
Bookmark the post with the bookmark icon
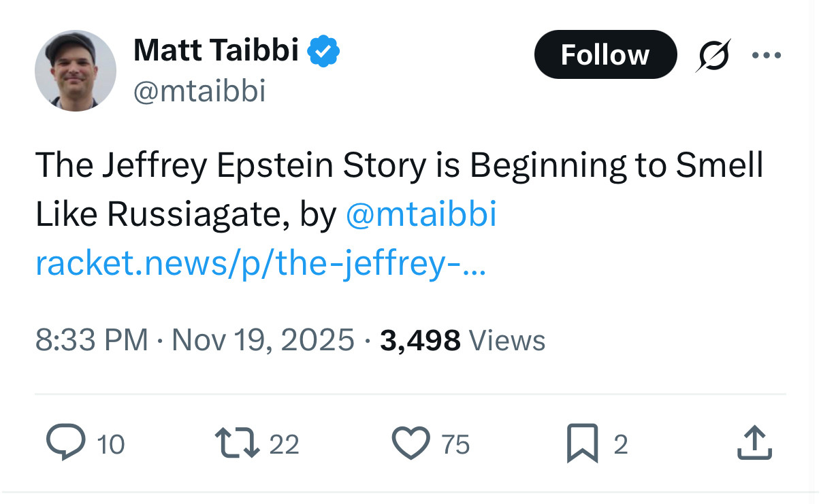(x=583, y=443)
